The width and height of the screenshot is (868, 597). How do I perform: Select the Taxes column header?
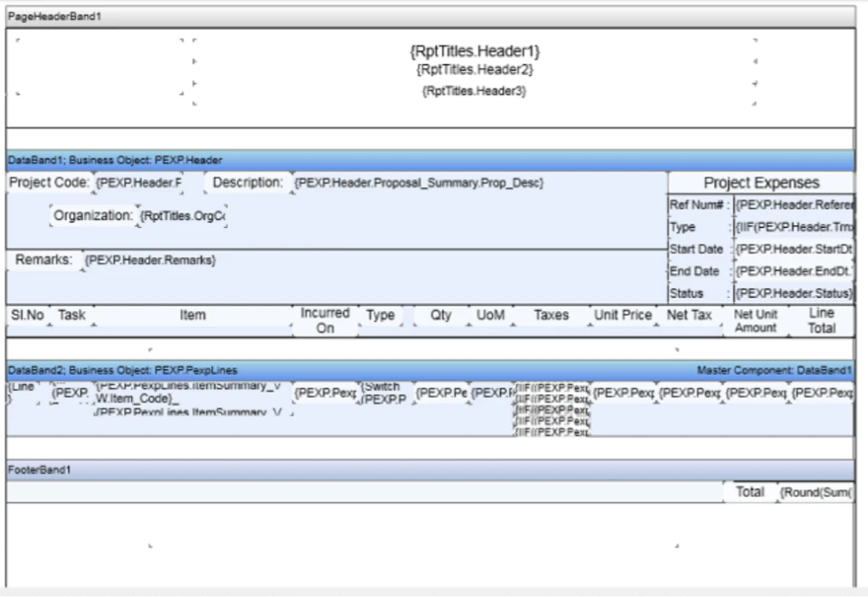552,315
